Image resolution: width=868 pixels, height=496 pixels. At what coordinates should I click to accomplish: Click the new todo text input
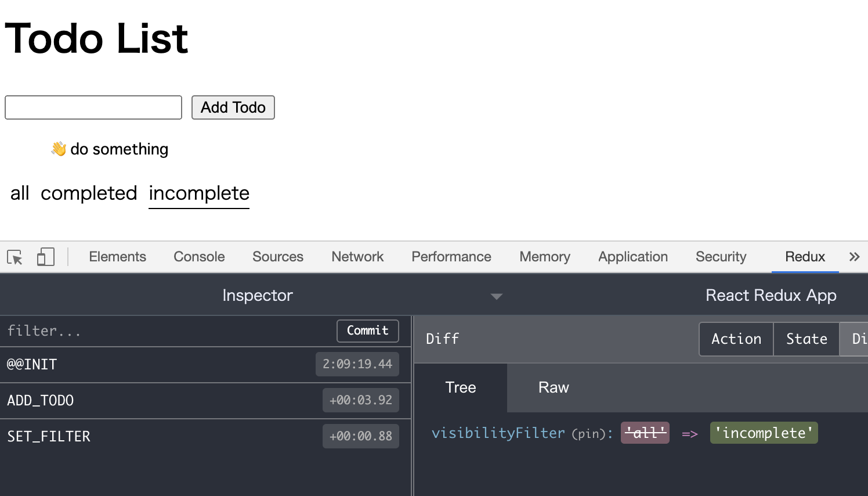[93, 107]
